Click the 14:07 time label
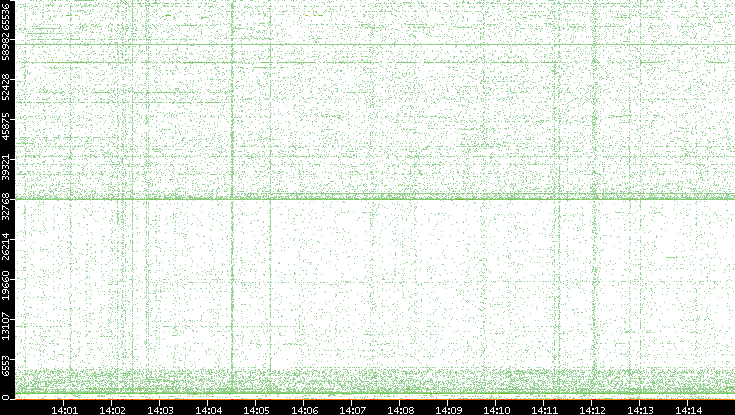This screenshot has width=735, height=415. [352, 410]
